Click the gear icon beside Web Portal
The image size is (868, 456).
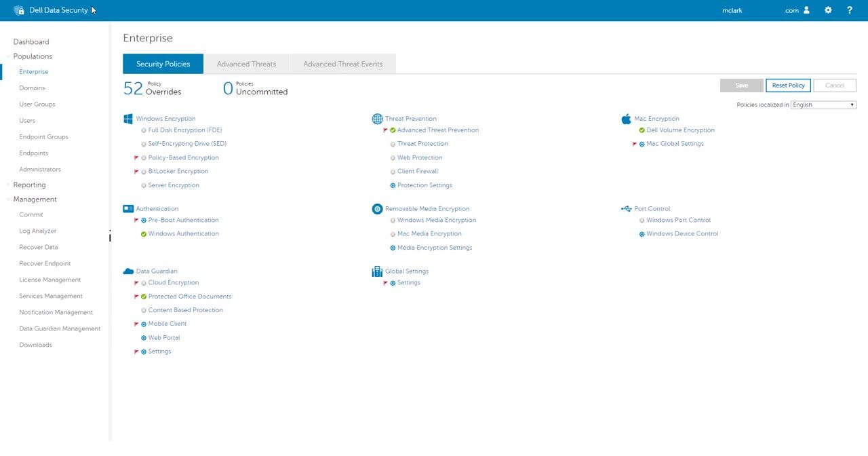pyautogui.click(x=144, y=338)
